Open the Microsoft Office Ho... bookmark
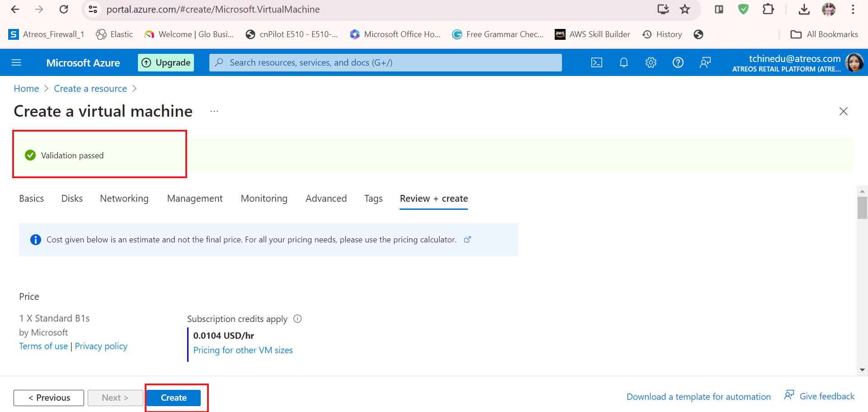 pyautogui.click(x=395, y=34)
